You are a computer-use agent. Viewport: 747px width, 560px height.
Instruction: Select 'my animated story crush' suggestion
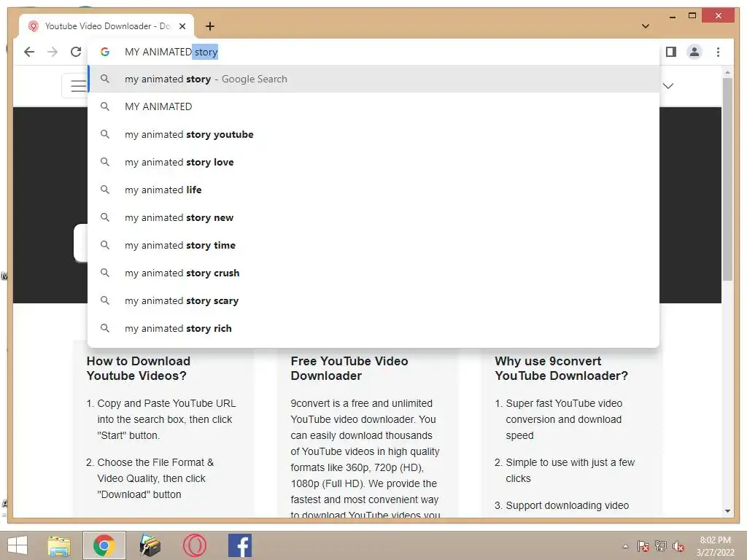point(373,273)
